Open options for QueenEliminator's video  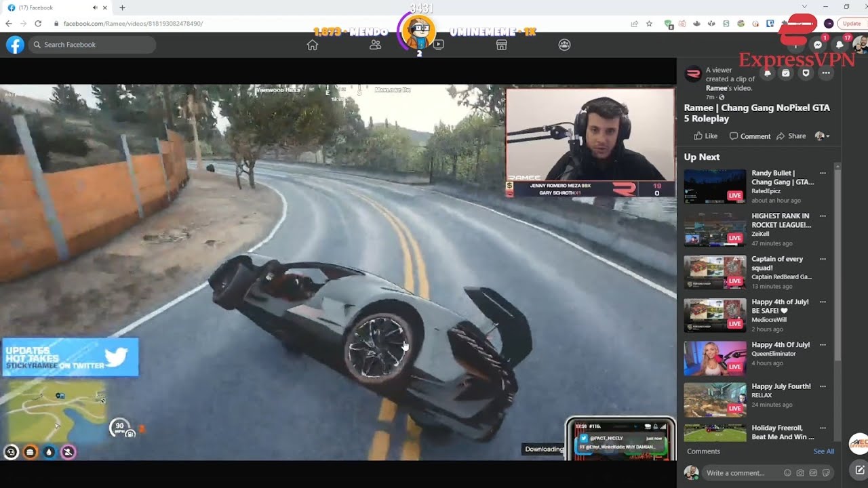823,345
